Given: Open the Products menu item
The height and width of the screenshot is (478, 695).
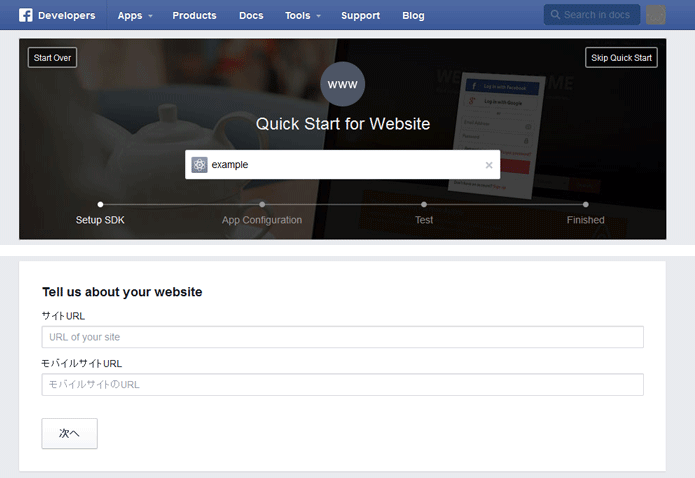Looking at the screenshot, I should pyautogui.click(x=194, y=15).
